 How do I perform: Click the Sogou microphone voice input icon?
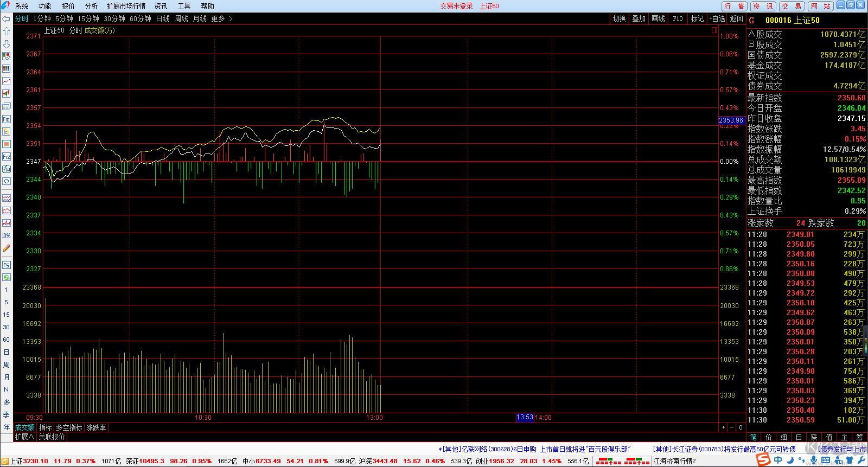click(813, 460)
